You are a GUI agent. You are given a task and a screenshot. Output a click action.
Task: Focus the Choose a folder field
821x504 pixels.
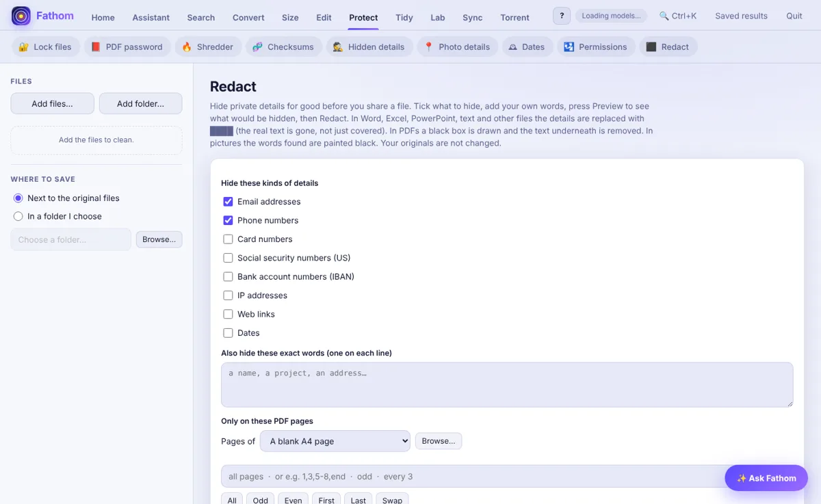(x=71, y=239)
